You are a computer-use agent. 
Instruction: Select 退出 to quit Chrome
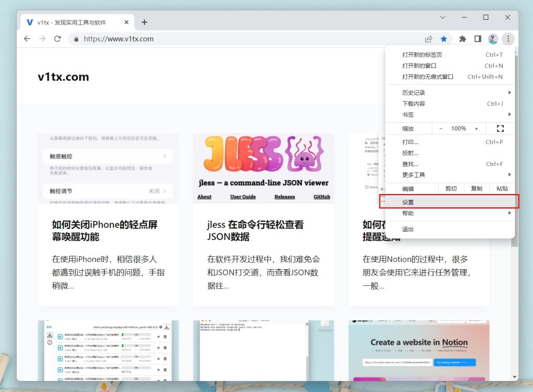pyautogui.click(x=450, y=229)
